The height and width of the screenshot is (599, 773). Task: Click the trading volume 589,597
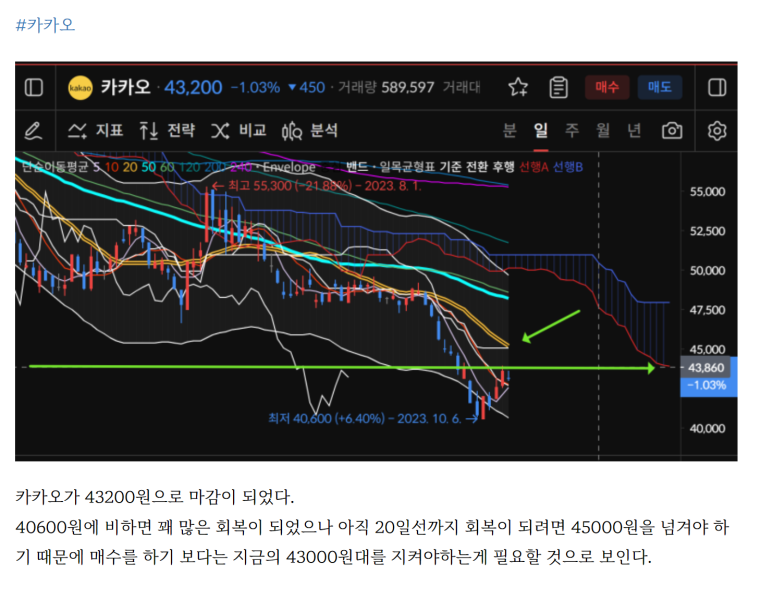408,88
